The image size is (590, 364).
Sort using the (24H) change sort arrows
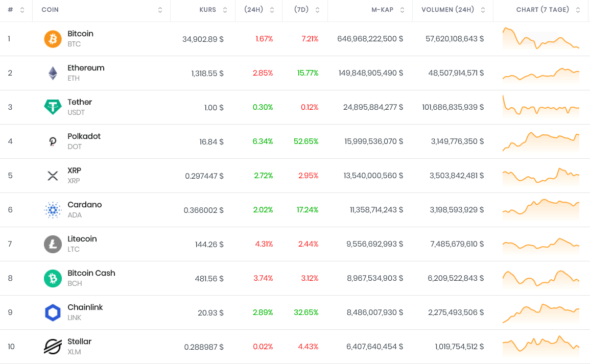tap(272, 10)
